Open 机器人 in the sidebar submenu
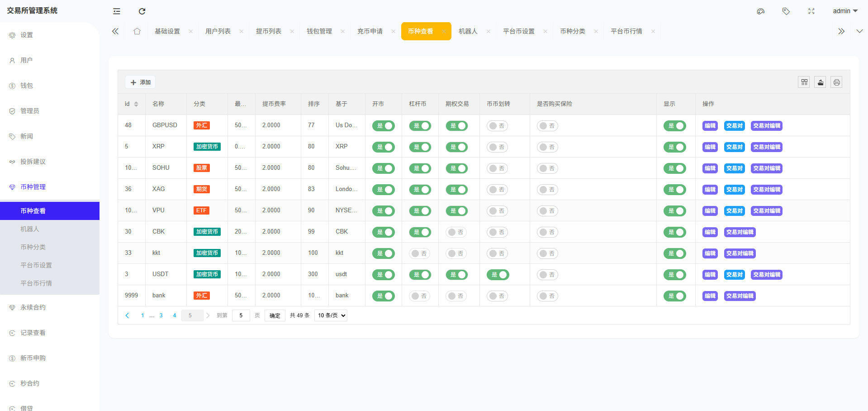This screenshot has height=411, width=868. coord(30,229)
